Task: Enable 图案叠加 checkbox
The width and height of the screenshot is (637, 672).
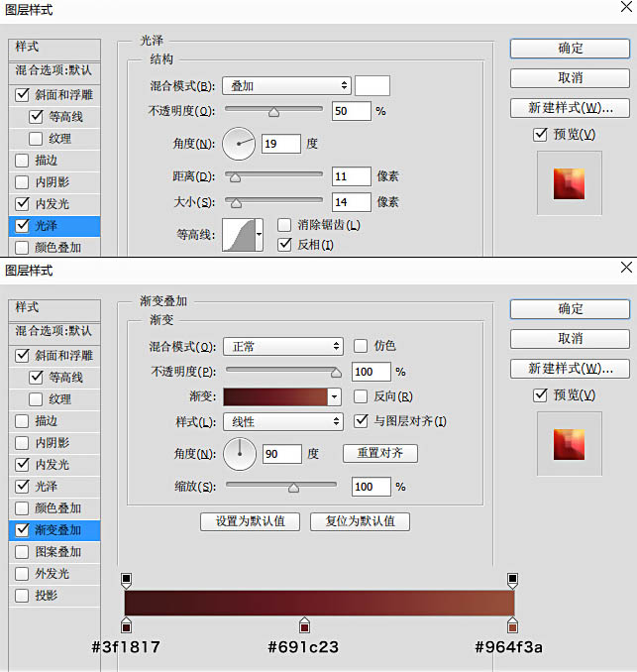Action: [x=22, y=552]
